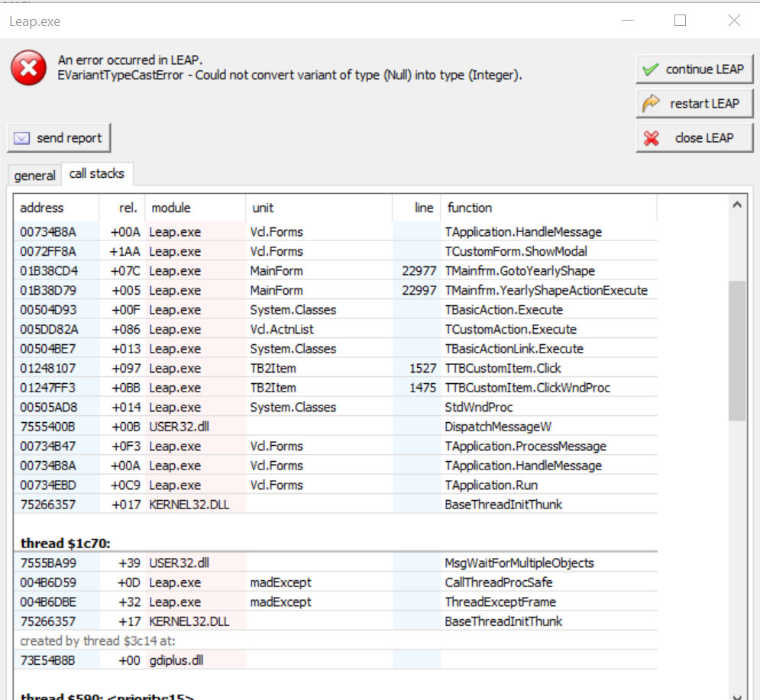Click line number 1527
The image size is (760, 700).
click(x=422, y=368)
